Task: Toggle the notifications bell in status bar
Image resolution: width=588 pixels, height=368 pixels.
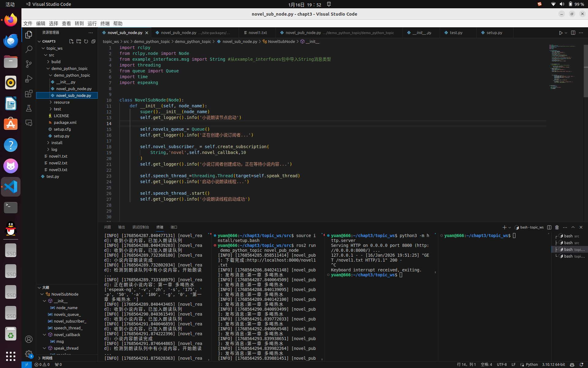Action: click(581, 365)
